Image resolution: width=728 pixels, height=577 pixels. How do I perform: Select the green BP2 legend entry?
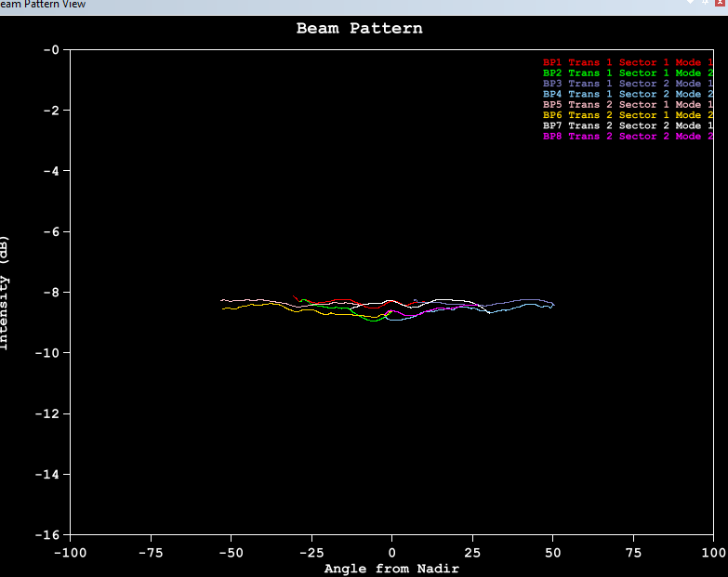pos(628,72)
